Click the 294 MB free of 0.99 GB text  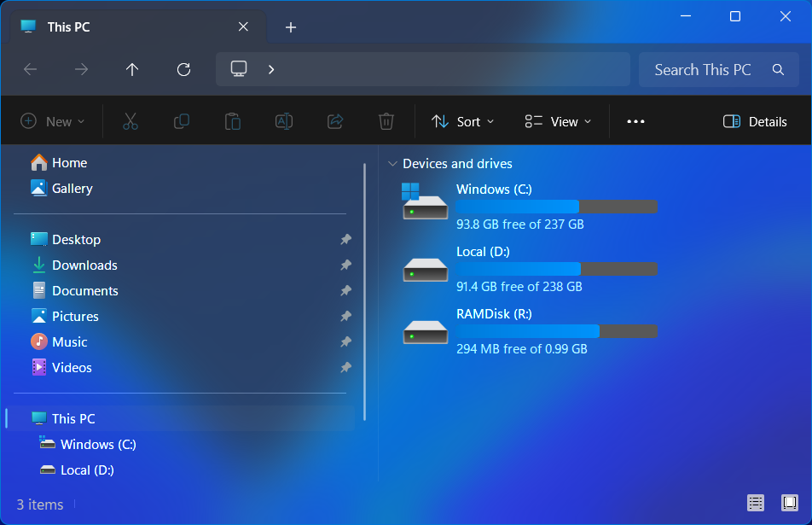(x=521, y=349)
